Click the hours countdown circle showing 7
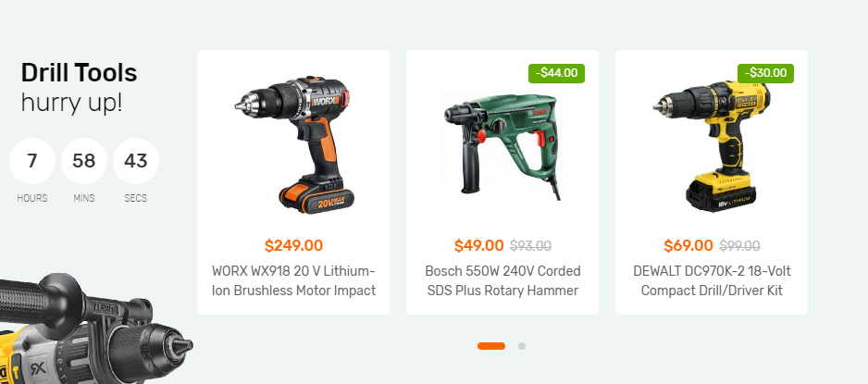 32,161
